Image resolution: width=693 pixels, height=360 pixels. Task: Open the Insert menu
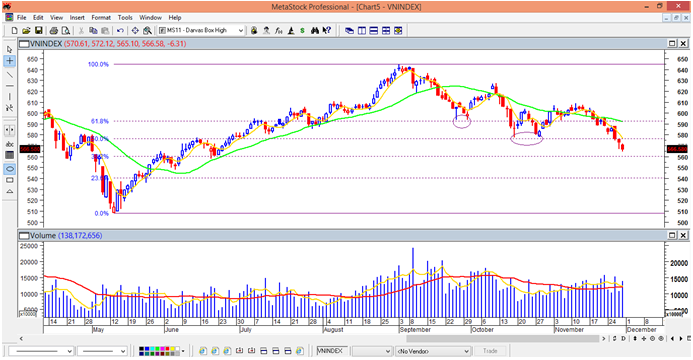(x=77, y=18)
